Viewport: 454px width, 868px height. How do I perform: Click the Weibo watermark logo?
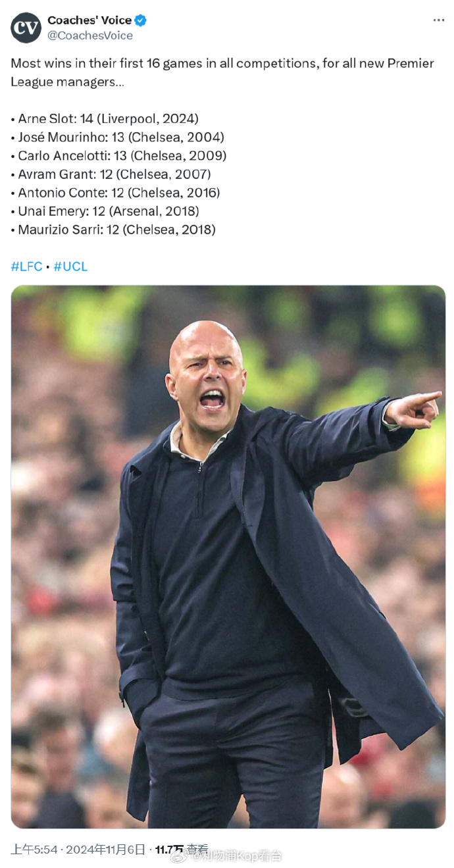[179, 855]
